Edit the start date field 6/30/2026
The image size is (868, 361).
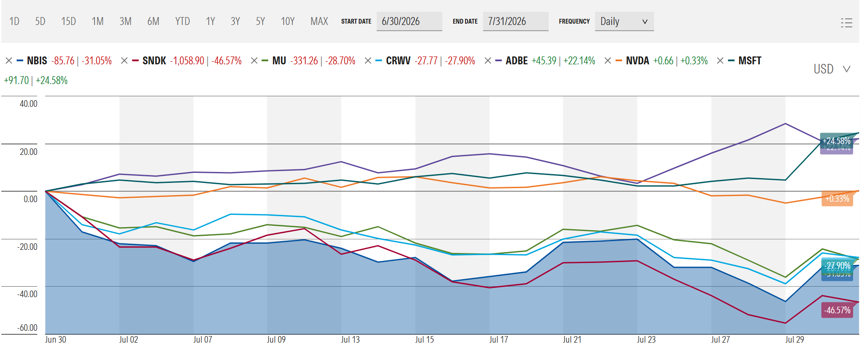[409, 21]
